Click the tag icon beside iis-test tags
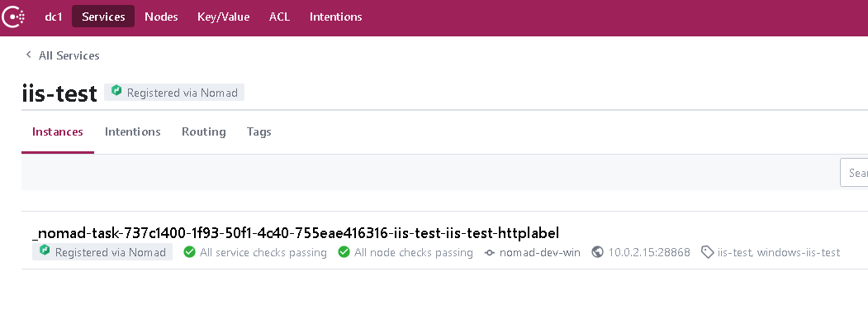 point(707,252)
